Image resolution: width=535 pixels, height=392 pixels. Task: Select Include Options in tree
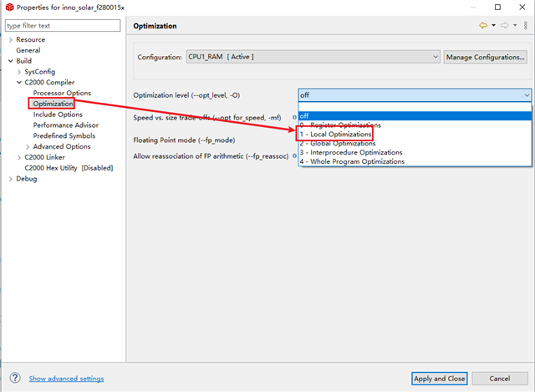[x=58, y=115]
